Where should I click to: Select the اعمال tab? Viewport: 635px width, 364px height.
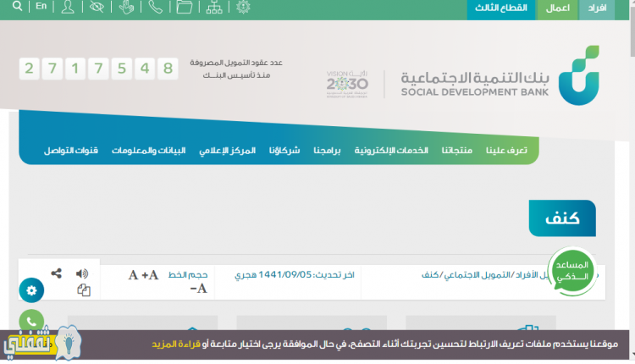coord(557,9)
